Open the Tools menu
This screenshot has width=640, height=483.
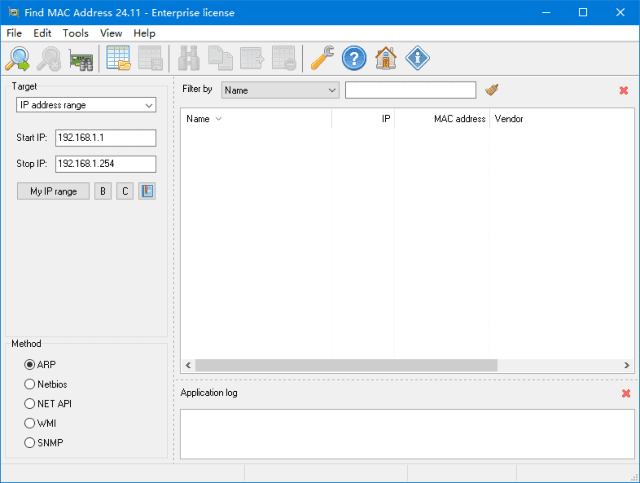click(x=75, y=33)
